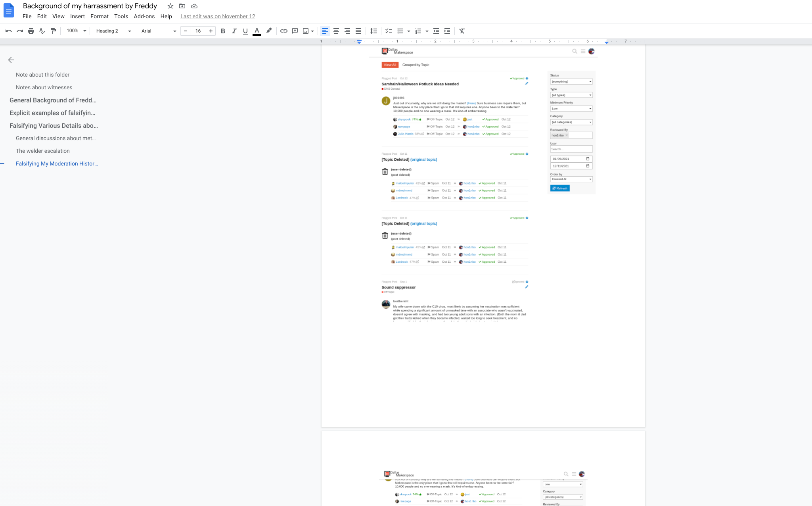
Task: Open the Arial font dropdown
Action: [x=159, y=31]
